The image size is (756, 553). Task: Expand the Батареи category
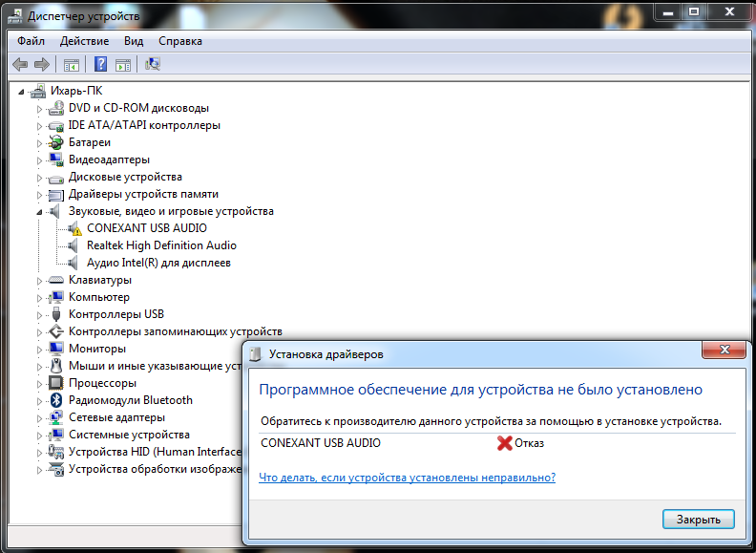tap(39, 143)
